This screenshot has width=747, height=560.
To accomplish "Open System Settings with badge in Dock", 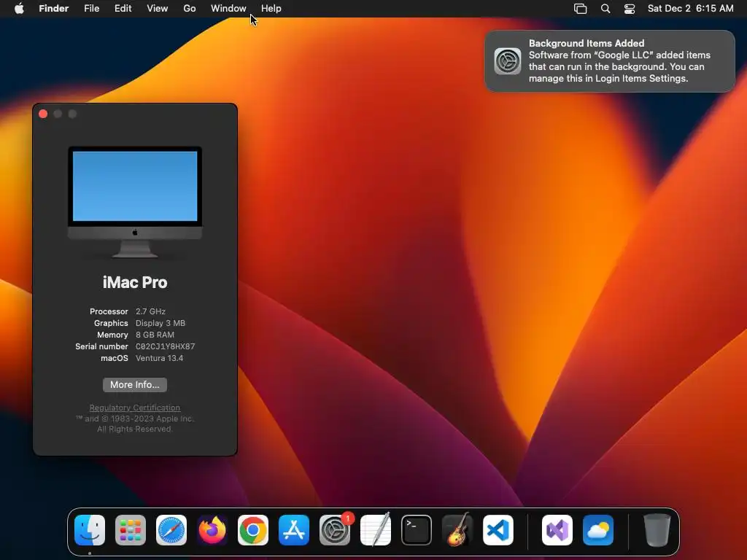I will click(335, 530).
